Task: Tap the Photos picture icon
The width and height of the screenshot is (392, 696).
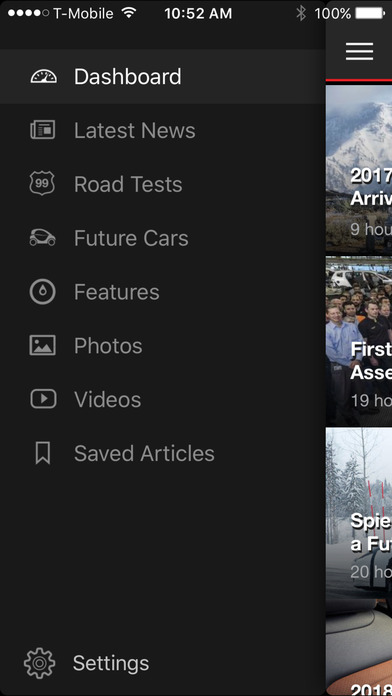Action: pos(43,345)
